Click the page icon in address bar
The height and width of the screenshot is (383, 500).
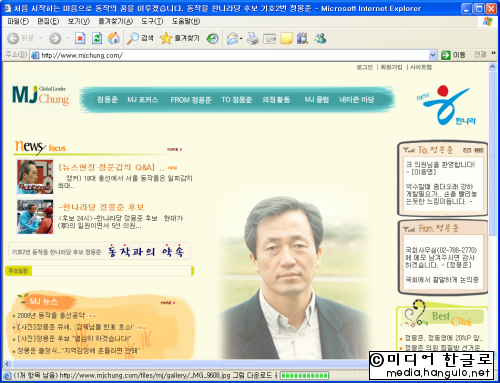pyautogui.click(x=35, y=55)
